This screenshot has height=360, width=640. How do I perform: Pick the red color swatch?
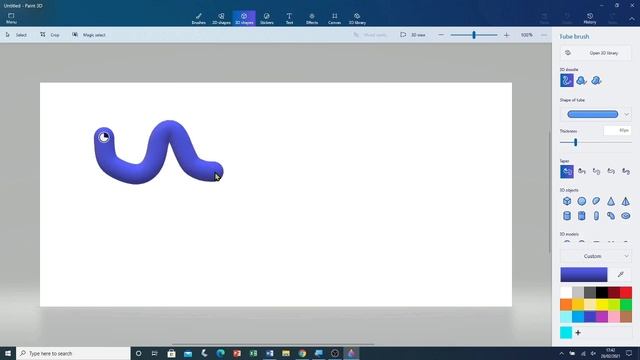click(626, 292)
